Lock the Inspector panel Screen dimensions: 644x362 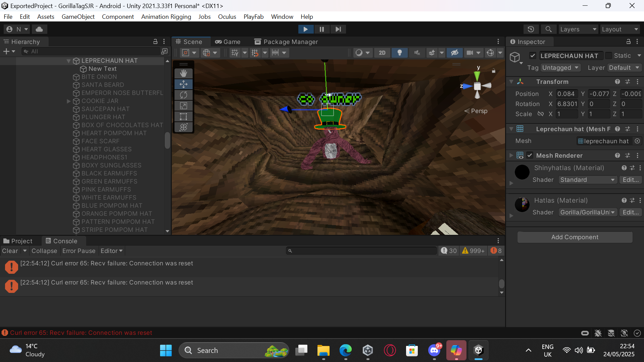[x=628, y=42]
